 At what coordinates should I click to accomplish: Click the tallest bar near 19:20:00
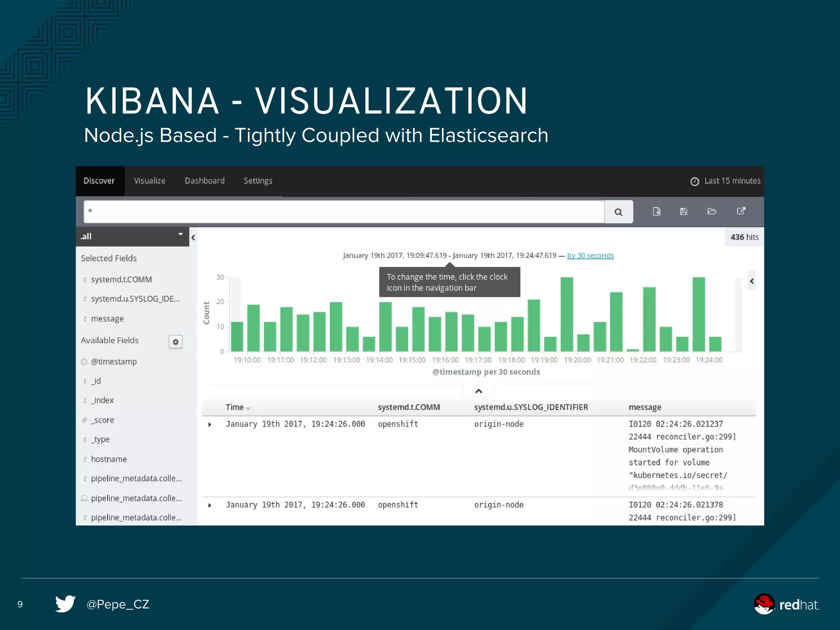click(x=566, y=314)
